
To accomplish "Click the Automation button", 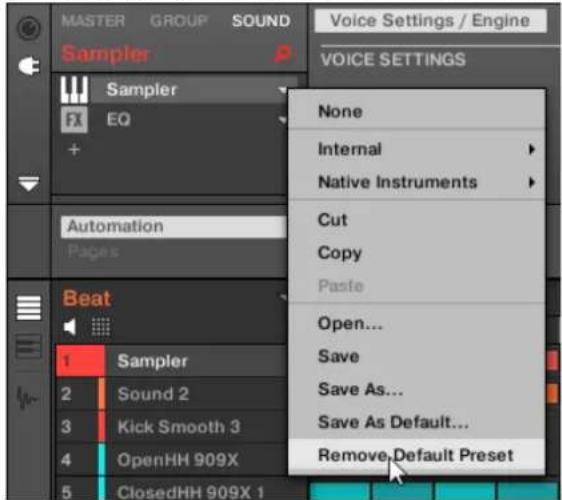I will tap(173, 227).
